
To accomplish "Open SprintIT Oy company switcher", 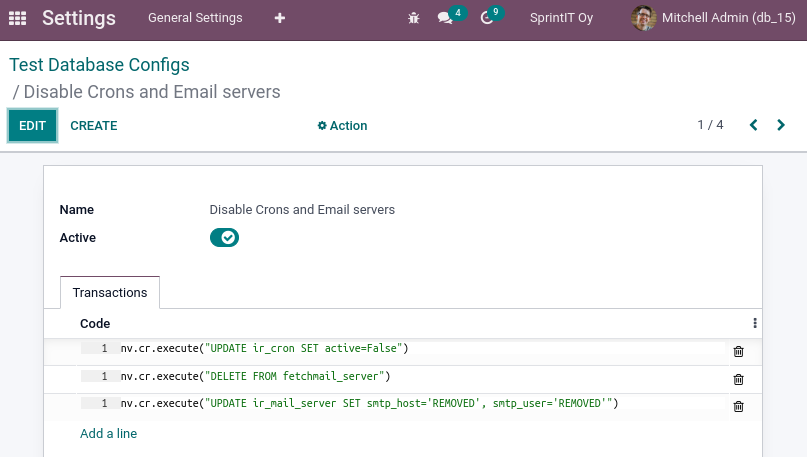I will point(562,18).
